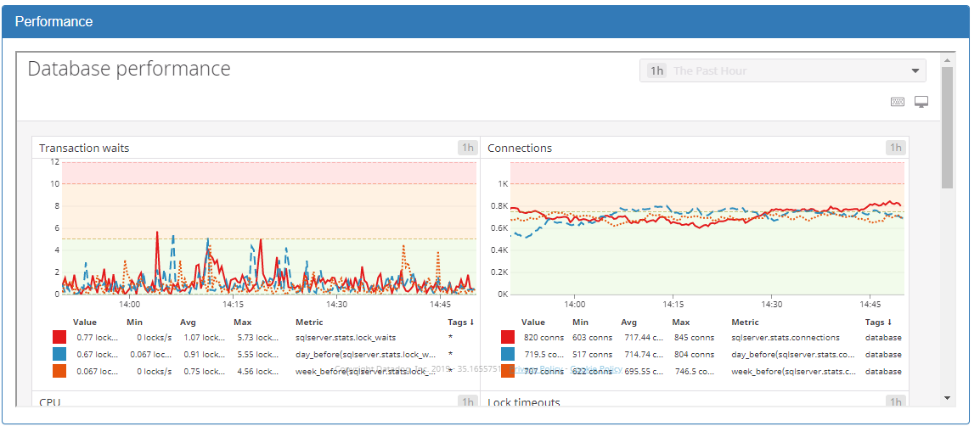Select orange week_before connections swatch
Image resolution: width=980 pixels, height=432 pixels.
pos(508,372)
